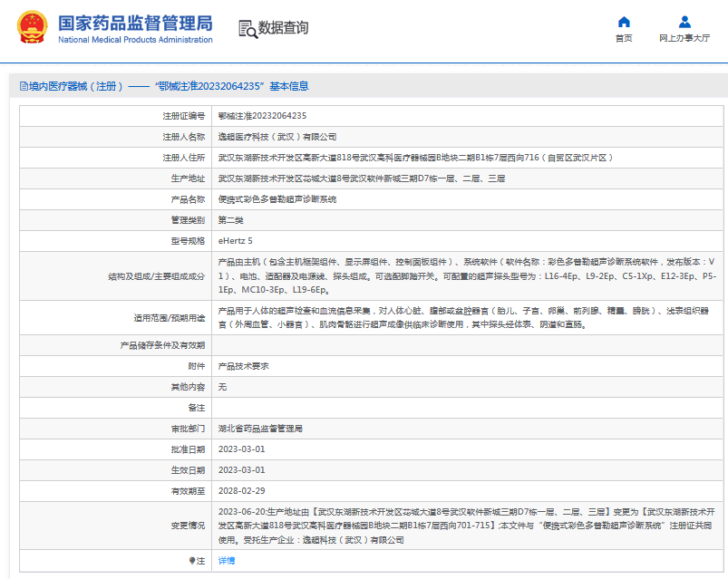728x579 pixels.
Task: Click the 注册人住所 row label
Action: click(x=184, y=158)
